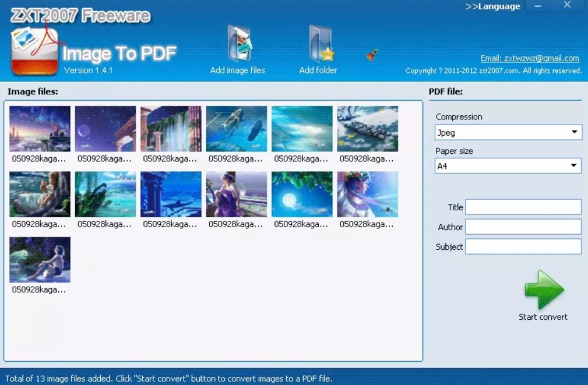Open the Compression dropdown set to Jpeg
Screen dimensions: 588x385
[508, 133]
